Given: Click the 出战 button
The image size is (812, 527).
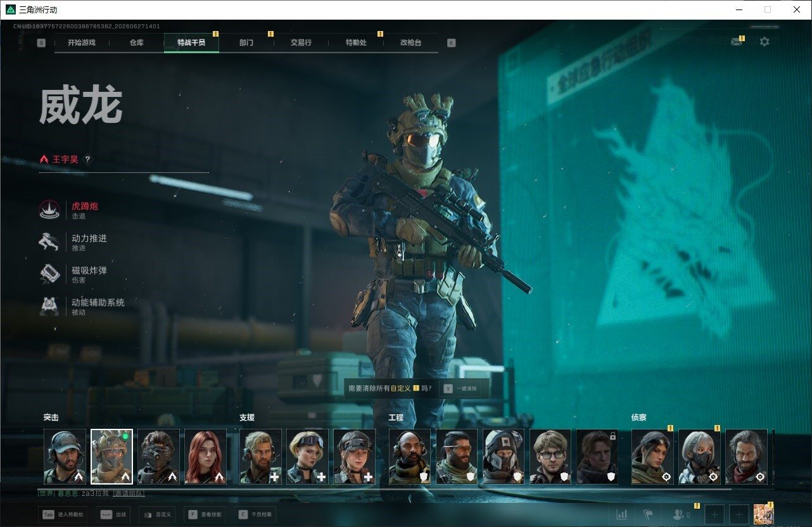Looking at the screenshot, I should [x=113, y=515].
